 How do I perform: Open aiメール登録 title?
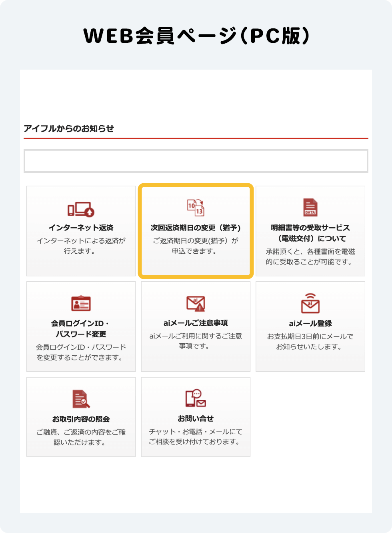tap(310, 323)
